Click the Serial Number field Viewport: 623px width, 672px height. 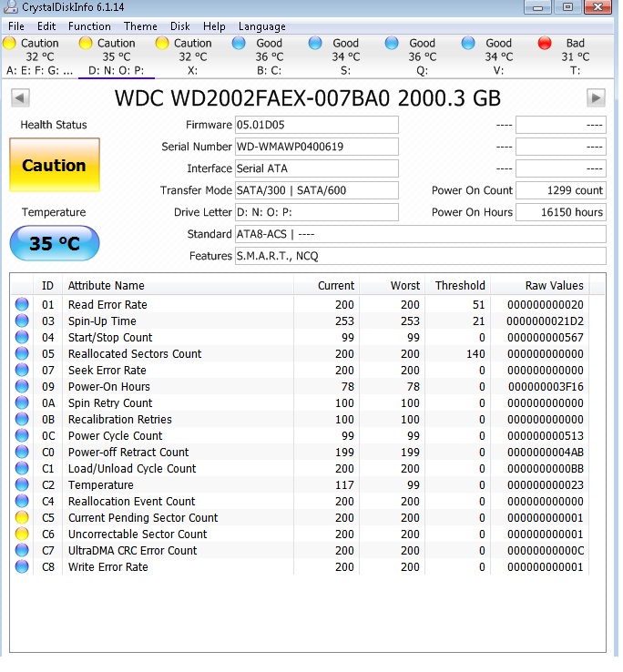click(316, 147)
